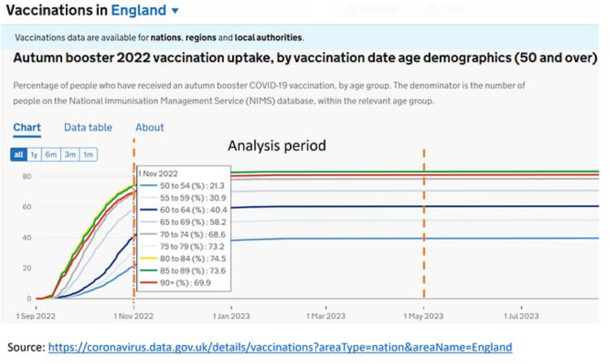Choose the 1m time range
Screen dimensions: 610x364
[88, 155]
